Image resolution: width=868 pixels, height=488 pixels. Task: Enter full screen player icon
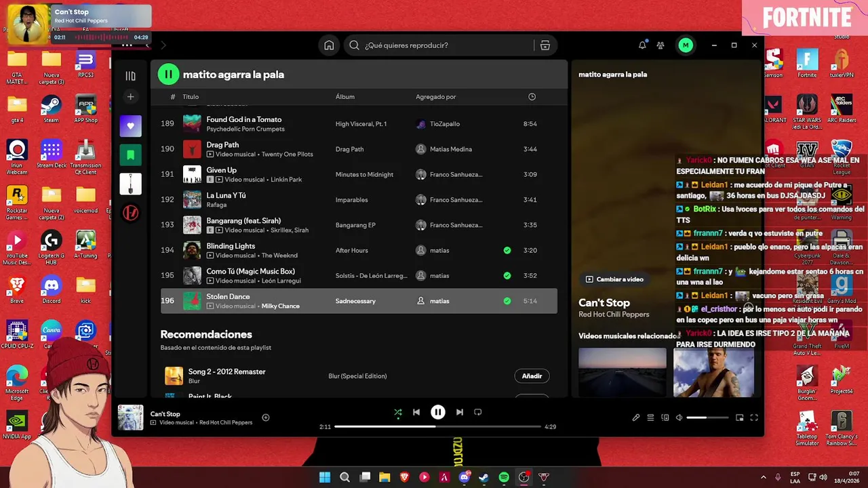754,418
